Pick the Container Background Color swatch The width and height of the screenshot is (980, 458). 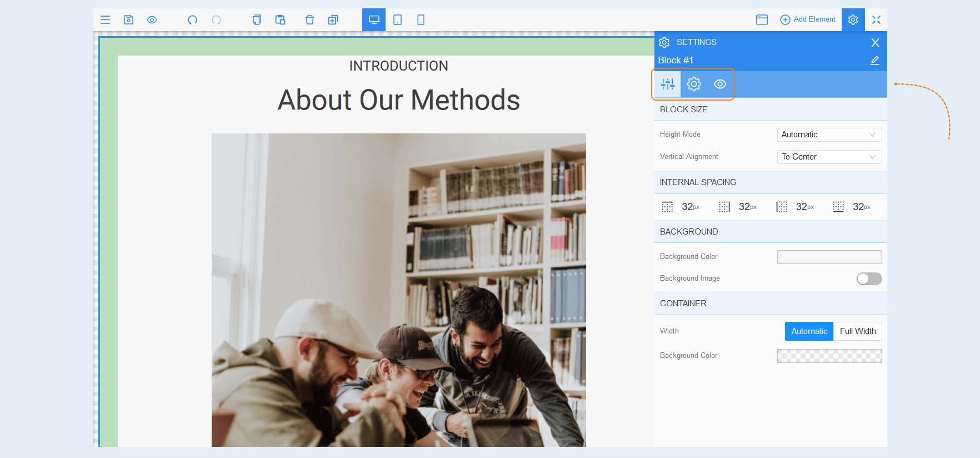pyautogui.click(x=829, y=356)
